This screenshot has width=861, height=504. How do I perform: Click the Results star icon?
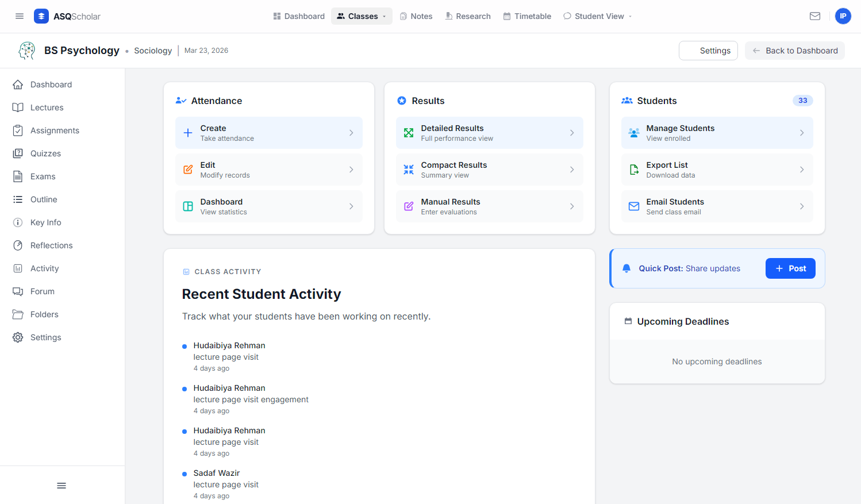(x=401, y=100)
